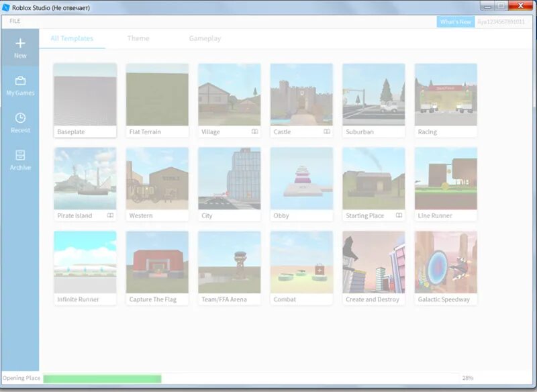Click the tutorial book icon on Village
Screen dimensions: 537x392
[254, 132]
